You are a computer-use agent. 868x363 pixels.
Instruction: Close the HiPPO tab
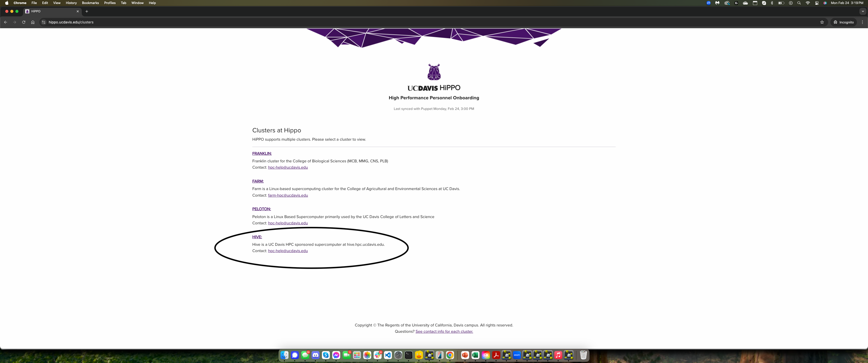tap(77, 11)
